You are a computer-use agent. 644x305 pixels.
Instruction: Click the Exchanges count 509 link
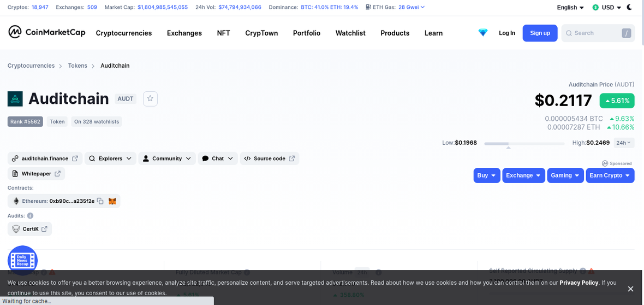pyautogui.click(x=92, y=7)
